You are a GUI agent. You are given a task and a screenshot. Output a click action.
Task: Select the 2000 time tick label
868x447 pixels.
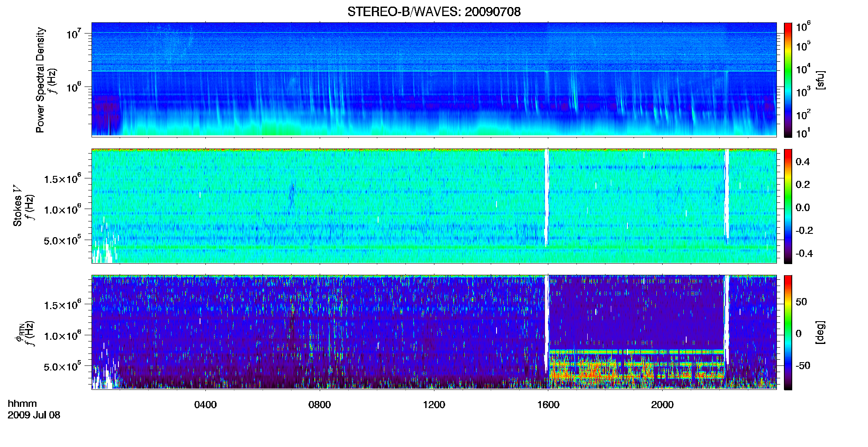coord(662,404)
